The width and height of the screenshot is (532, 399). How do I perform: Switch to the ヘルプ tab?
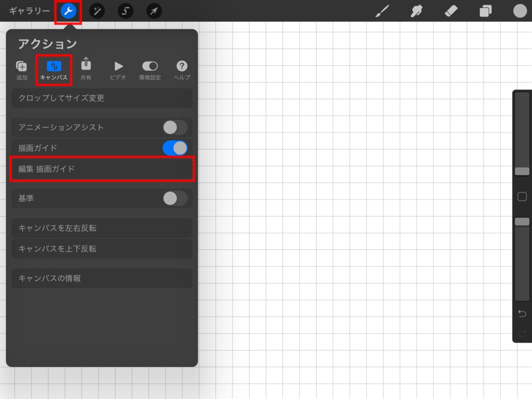point(182,68)
